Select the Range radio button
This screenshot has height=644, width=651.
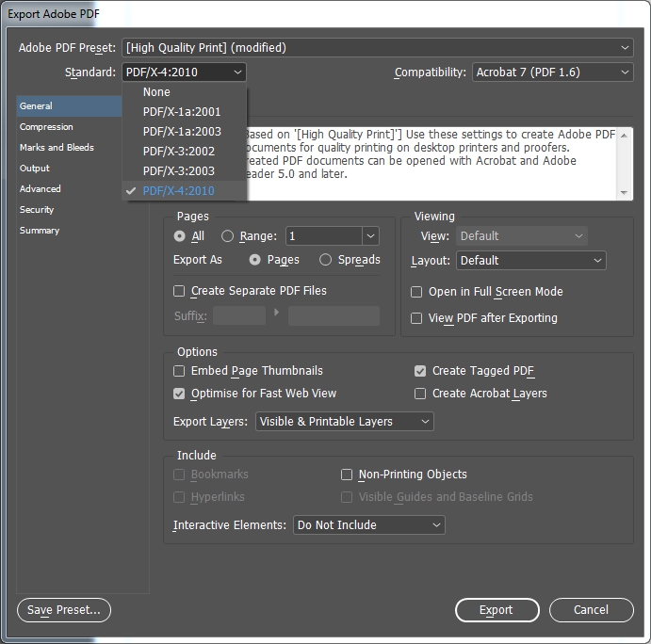coord(227,236)
